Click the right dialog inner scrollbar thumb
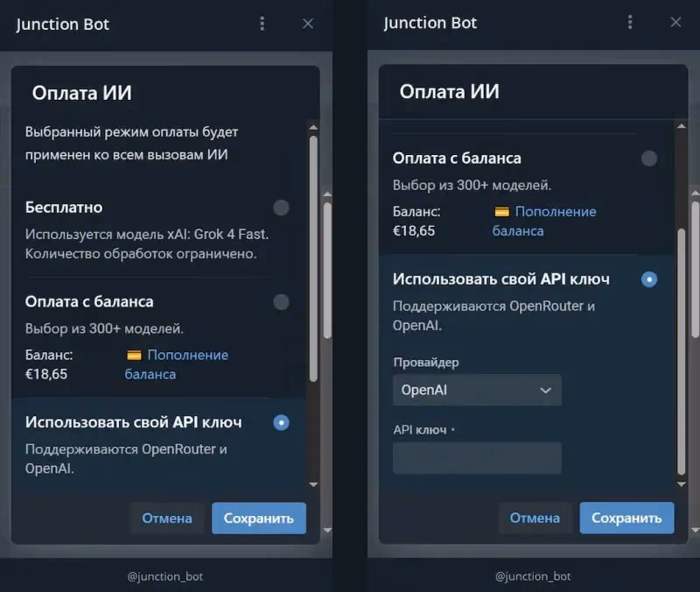Screen dimensions: 700x592 682,352
